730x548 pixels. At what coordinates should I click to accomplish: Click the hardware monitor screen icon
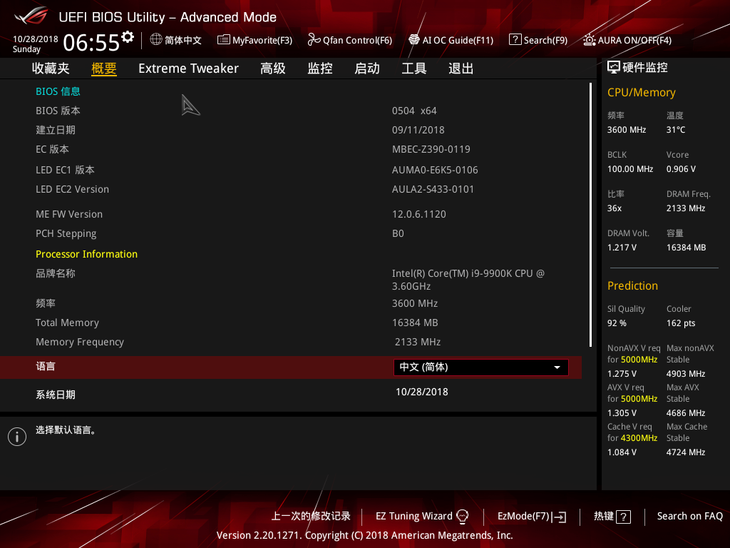click(x=613, y=68)
